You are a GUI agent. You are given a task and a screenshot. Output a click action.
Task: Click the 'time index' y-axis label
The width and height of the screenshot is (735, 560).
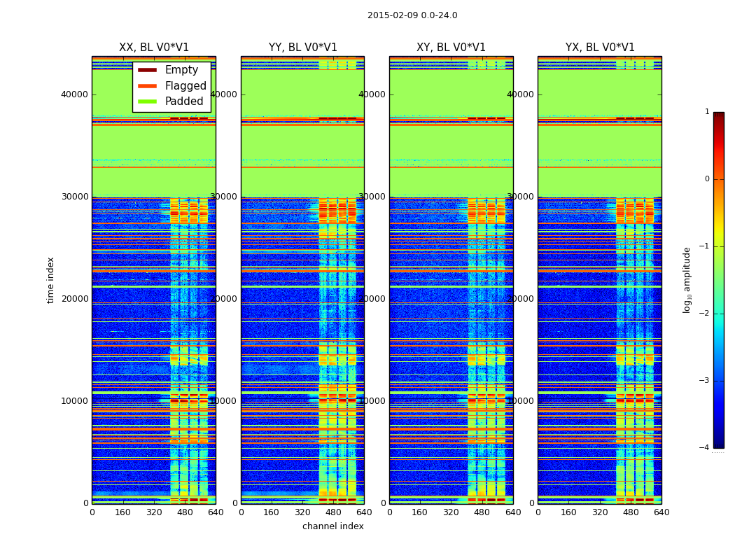[x=51, y=280]
